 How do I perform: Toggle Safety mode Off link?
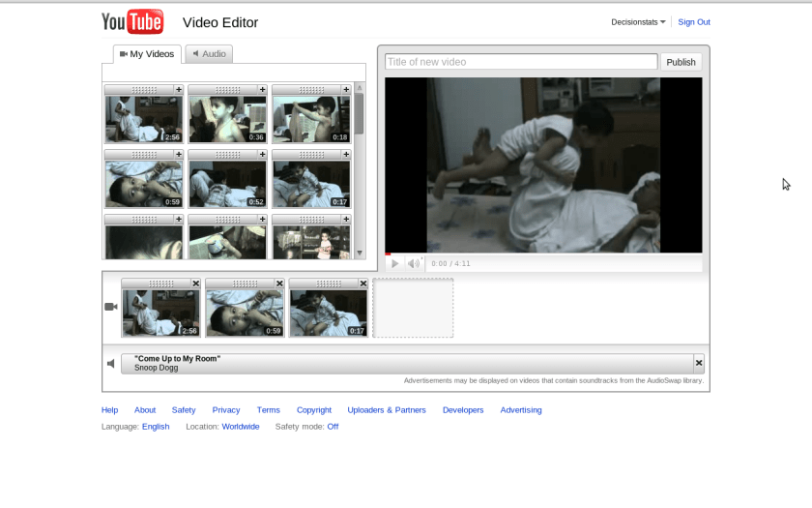[333, 427]
